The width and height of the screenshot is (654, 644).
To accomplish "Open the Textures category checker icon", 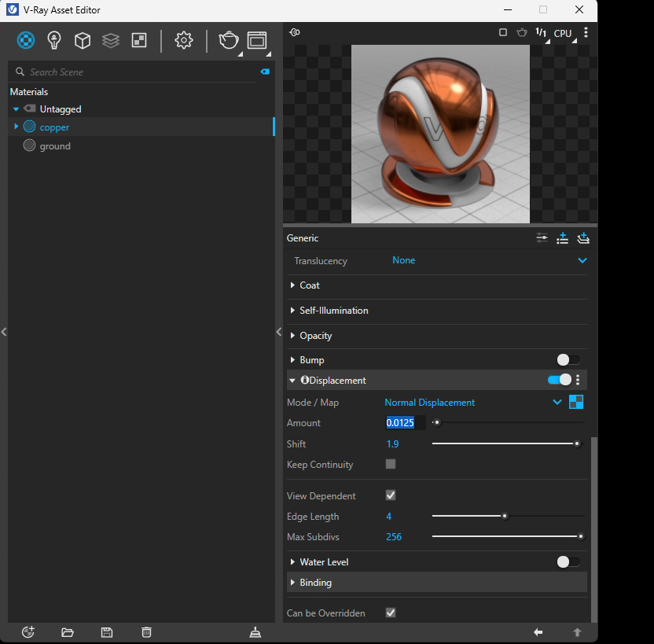I will [x=139, y=40].
